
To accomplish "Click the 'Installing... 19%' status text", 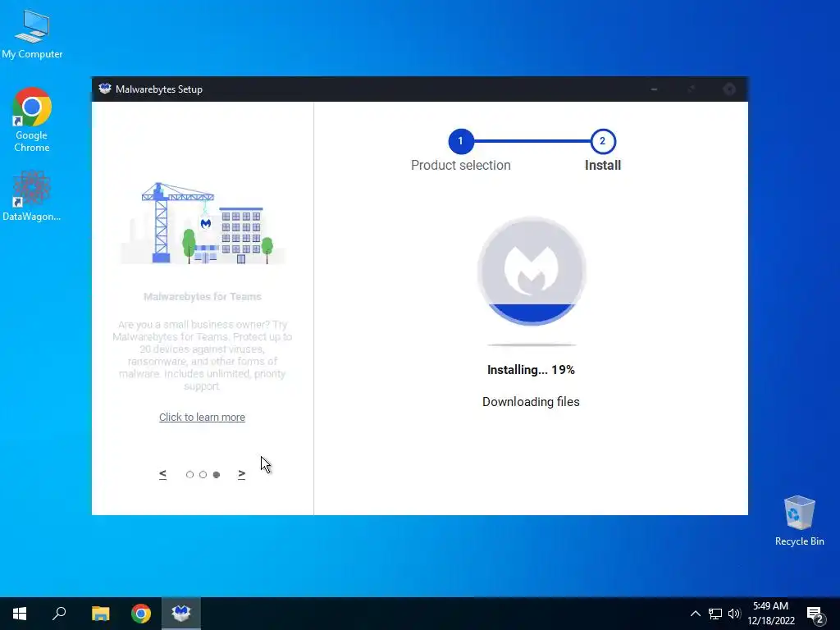I will click(531, 370).
